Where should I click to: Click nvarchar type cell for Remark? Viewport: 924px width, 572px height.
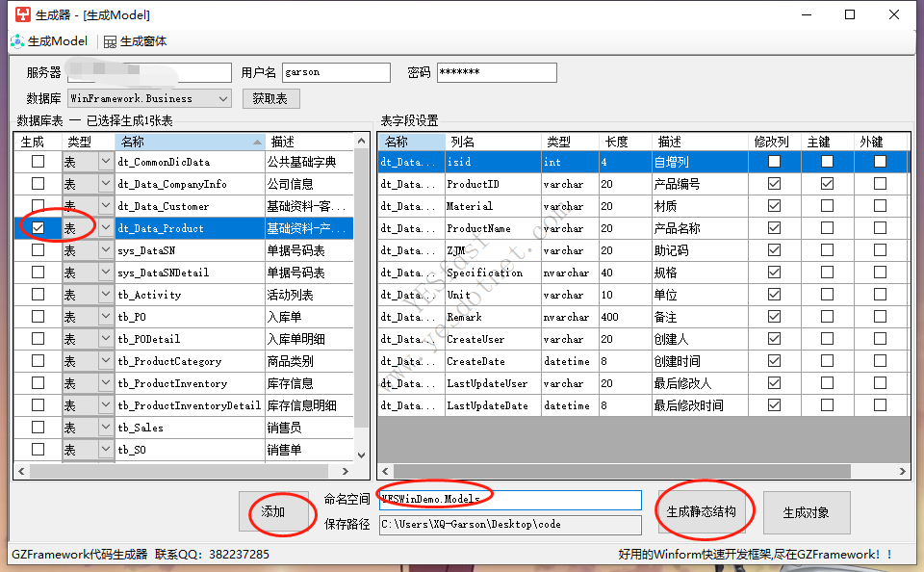pyautogui.click(x=570, y=317)
